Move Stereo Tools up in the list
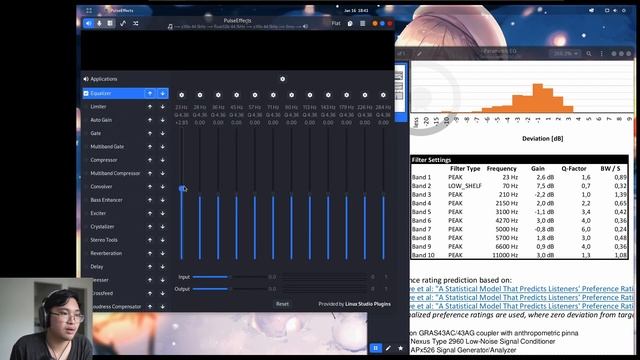Image resolution: width=640 pixels, height=360 pixels. pos(150,240)
